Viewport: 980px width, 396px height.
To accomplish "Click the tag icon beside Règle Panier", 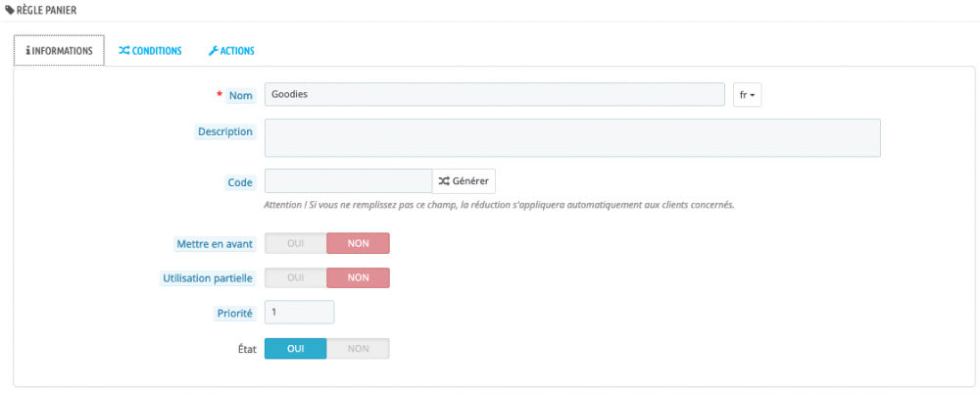I will click(x=10, y=10).
